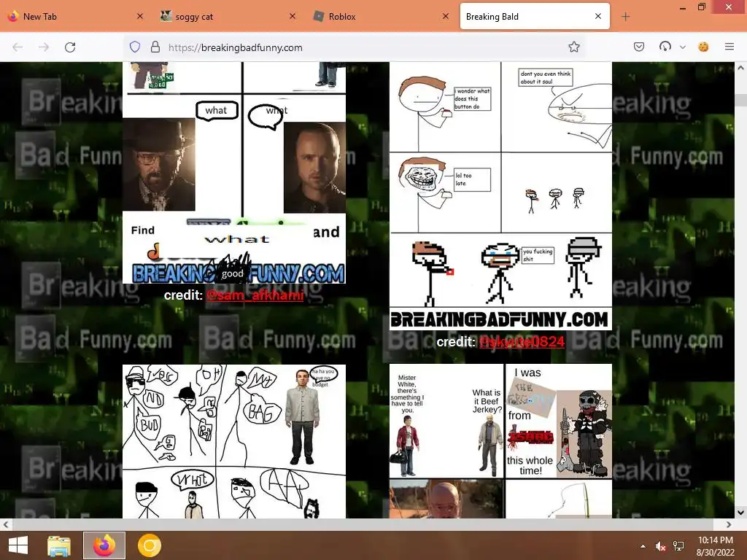The height and width of the screenshot is (560, 747).
Task: Click the browser forward arrow
Action: click(x=44, y=47)
